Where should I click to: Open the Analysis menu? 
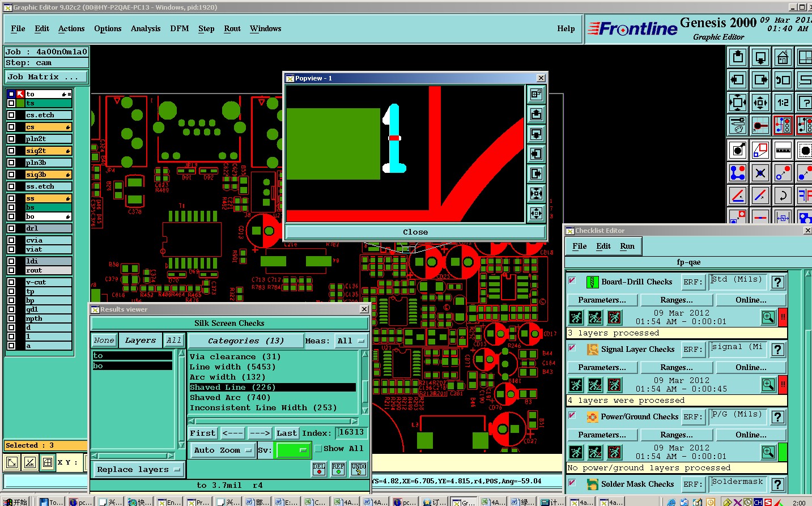coord(146,28)
